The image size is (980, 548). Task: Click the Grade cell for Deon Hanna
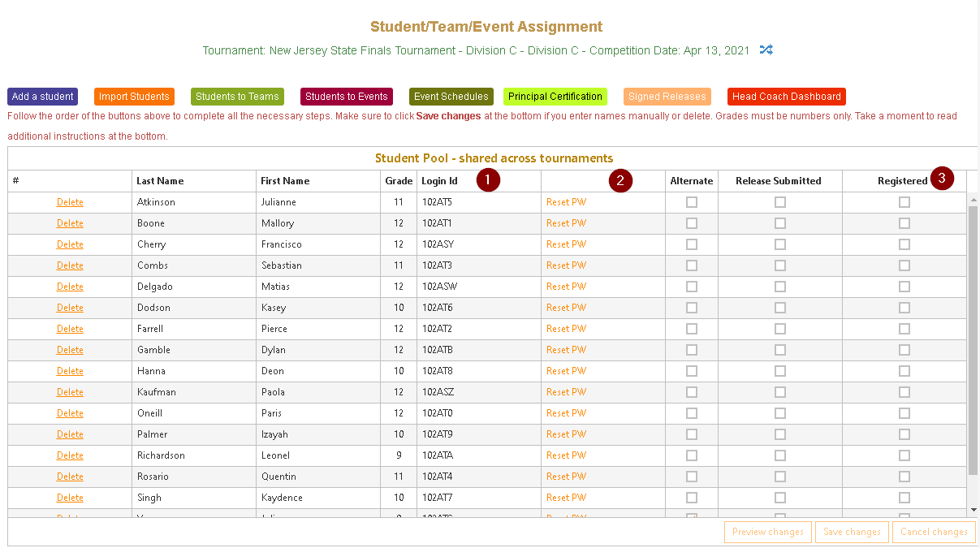pos(399,371)
